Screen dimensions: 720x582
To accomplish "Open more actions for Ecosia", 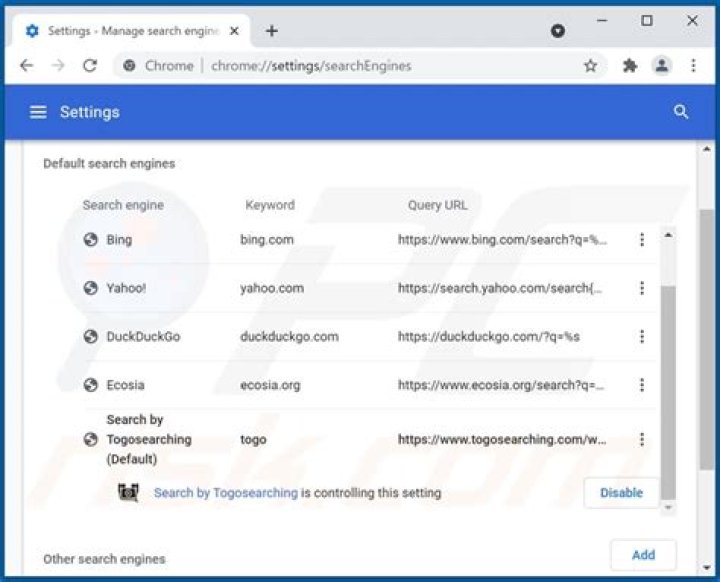I will coord(642,385).
